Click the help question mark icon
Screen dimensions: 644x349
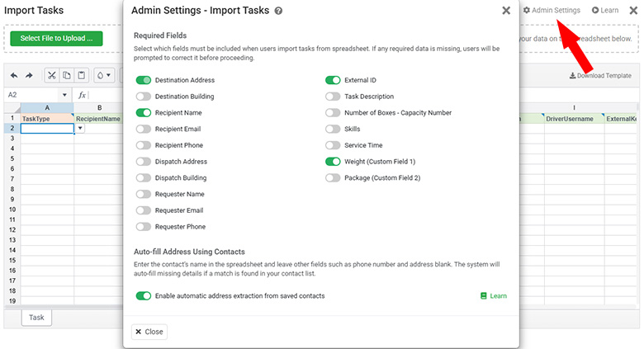278,11
